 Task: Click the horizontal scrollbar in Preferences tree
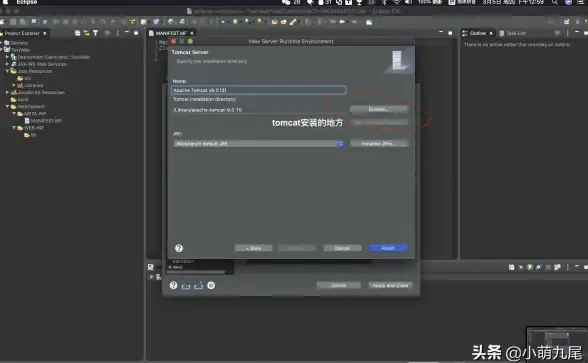tap(196, 272)
